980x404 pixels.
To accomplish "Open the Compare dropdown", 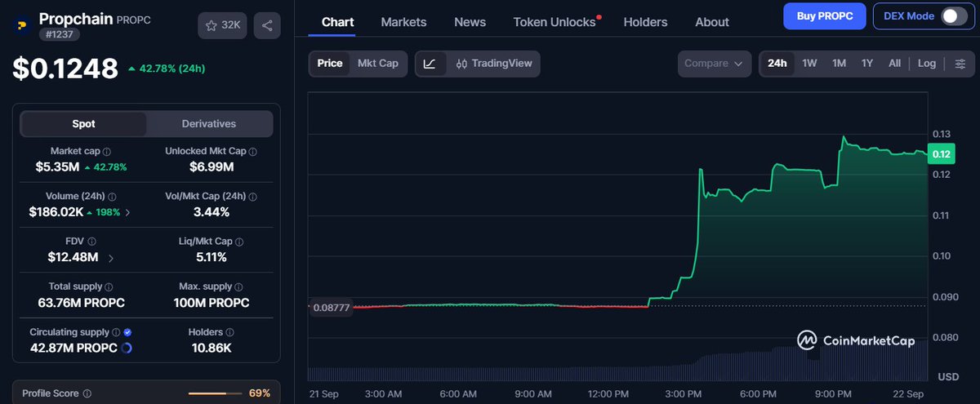I will [715, 64].
